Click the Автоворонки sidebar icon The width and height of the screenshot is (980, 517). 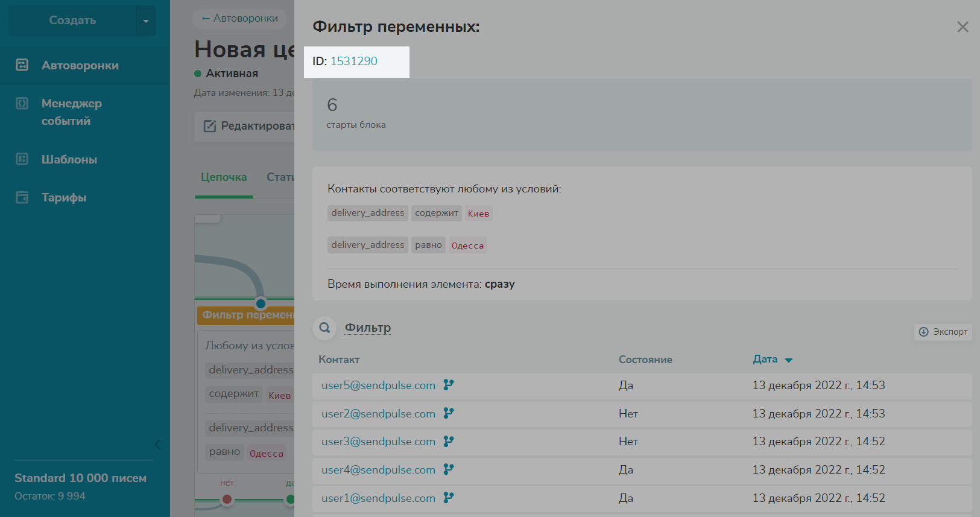coord(22,65)
